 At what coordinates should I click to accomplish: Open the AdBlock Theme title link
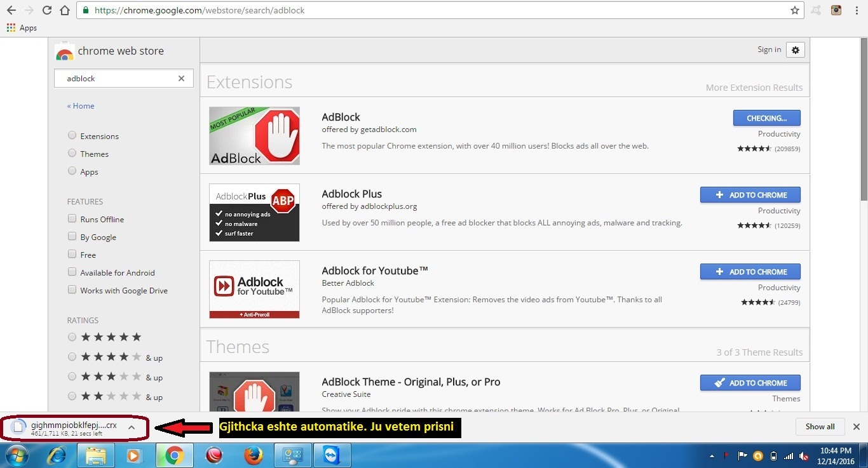[411, 382]
